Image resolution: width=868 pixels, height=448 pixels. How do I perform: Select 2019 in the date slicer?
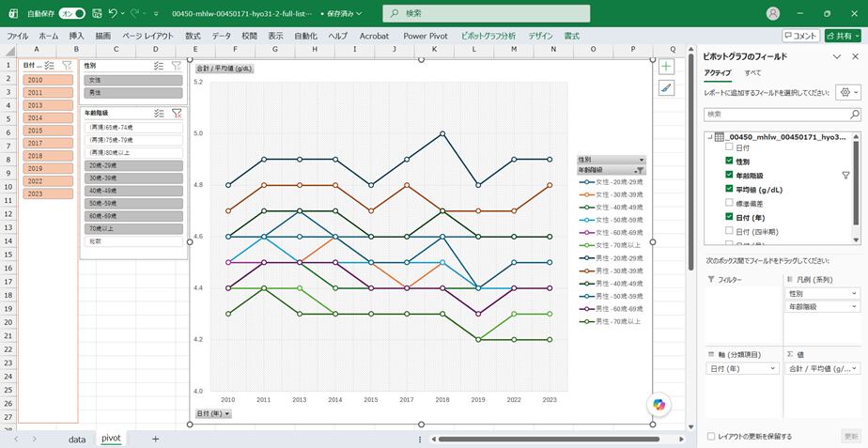(x=48, y=168)
